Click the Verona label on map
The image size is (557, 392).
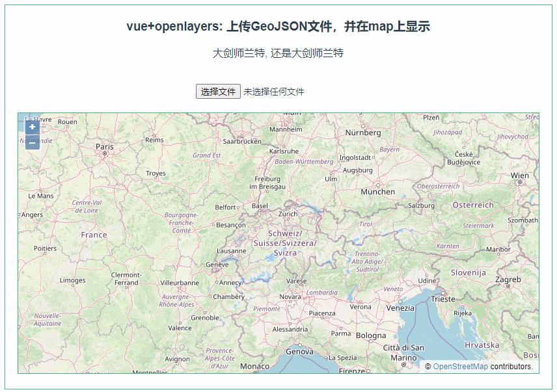(360, 307)
